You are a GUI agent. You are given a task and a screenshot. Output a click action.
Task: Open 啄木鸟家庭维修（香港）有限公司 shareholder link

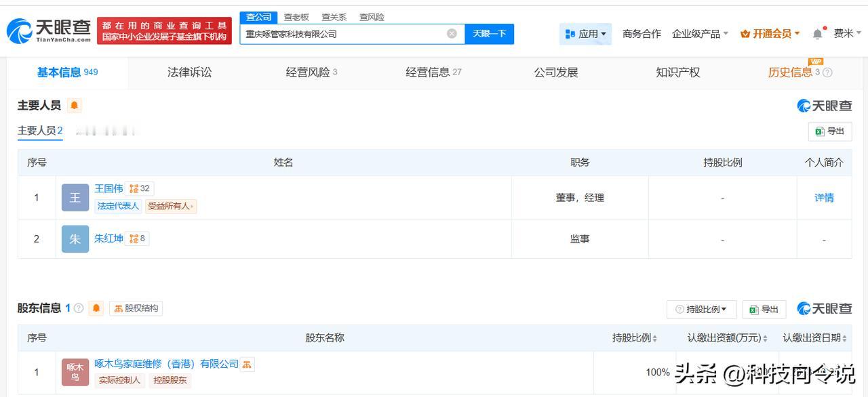pos(166,364)
